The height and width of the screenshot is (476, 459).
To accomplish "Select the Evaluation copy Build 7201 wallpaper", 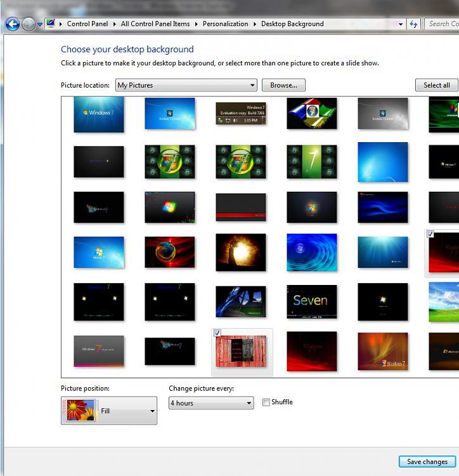I will 241,114.
